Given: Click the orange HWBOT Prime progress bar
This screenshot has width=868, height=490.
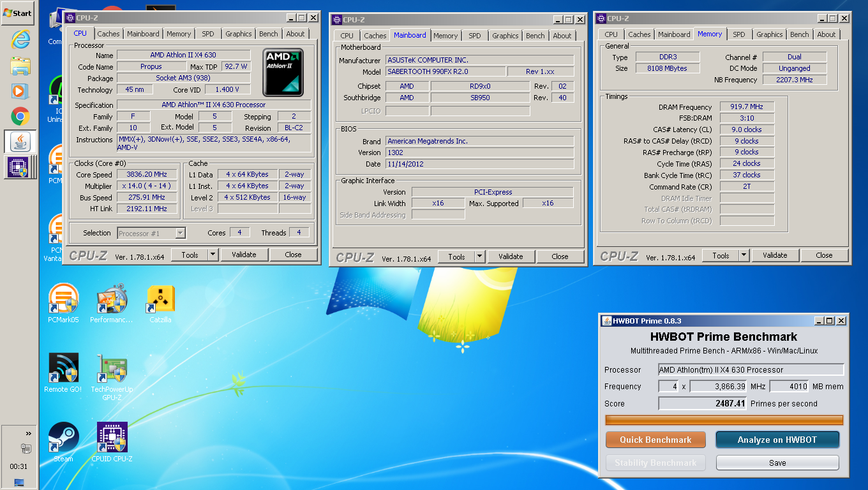Looking at the screenshot, I should tap(724, 420).
